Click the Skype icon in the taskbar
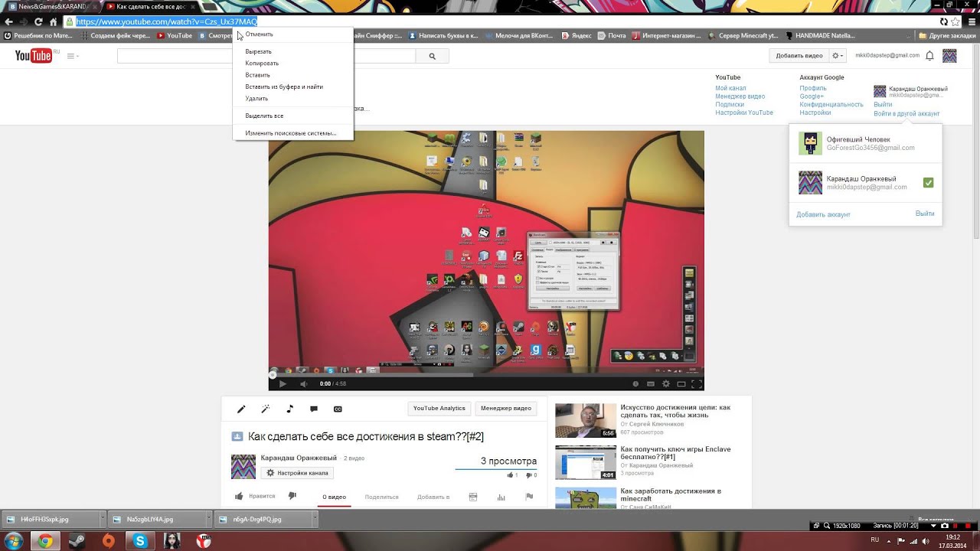 coord(140,541)
